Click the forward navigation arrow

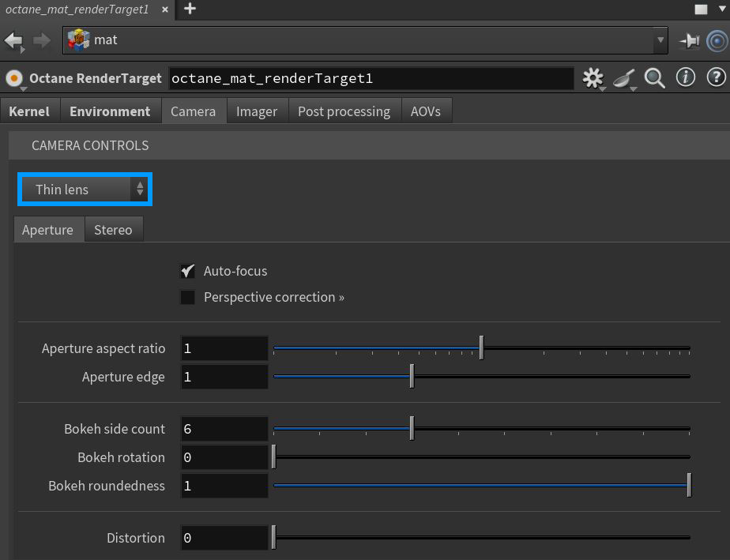[41, 39]
